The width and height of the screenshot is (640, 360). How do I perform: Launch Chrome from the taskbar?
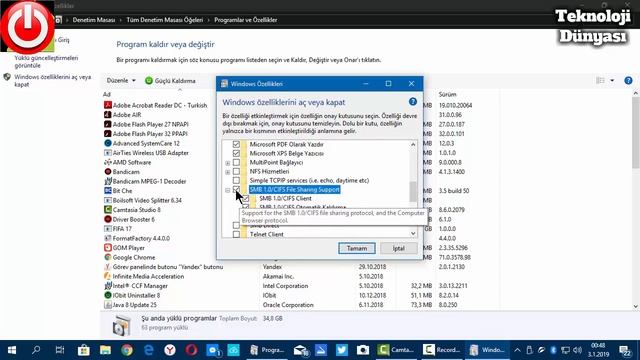point(127,350)
